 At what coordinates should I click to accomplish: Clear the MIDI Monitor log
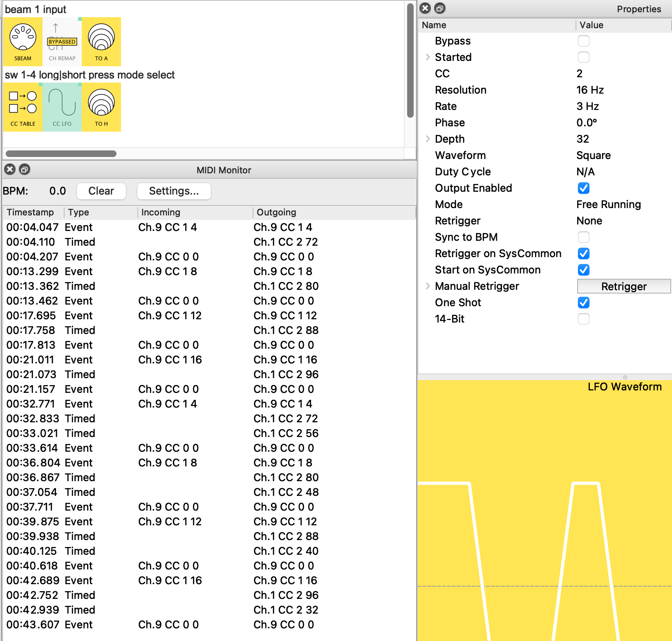[101, 191]
